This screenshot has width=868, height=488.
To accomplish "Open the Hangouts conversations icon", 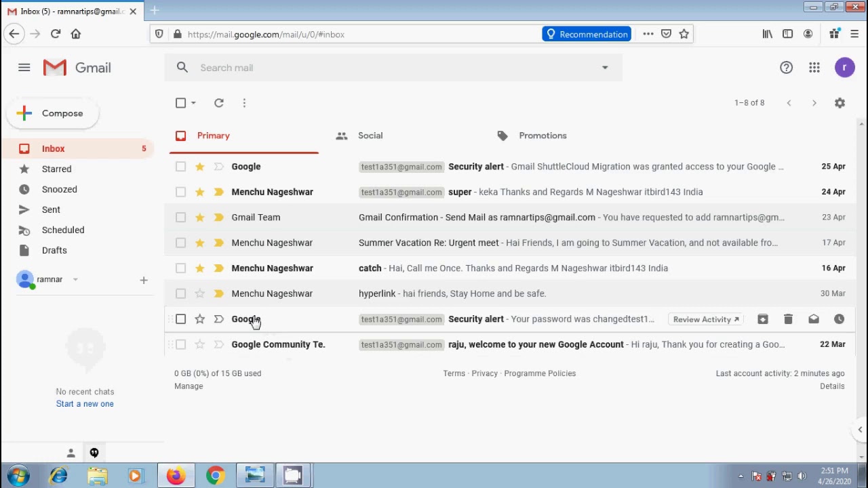I will pos(94,453).
